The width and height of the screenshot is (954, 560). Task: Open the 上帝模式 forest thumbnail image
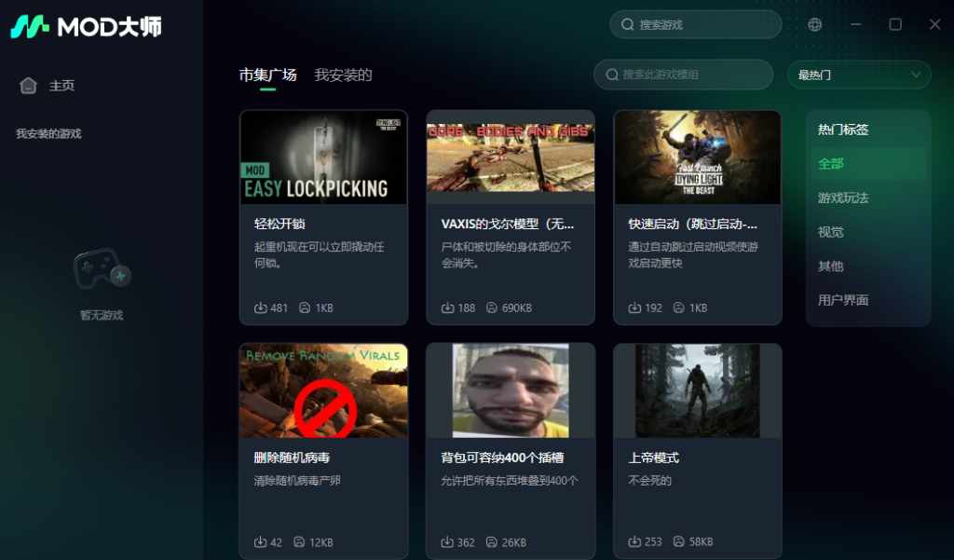[697, 390]
